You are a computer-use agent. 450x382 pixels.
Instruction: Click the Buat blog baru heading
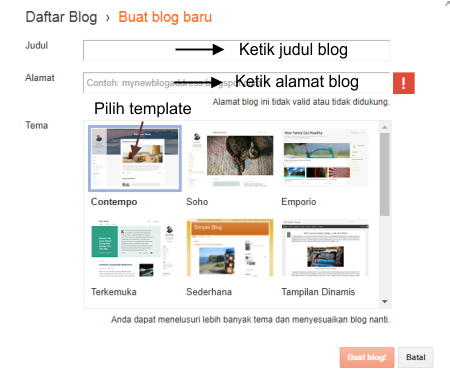click(165, 17)
